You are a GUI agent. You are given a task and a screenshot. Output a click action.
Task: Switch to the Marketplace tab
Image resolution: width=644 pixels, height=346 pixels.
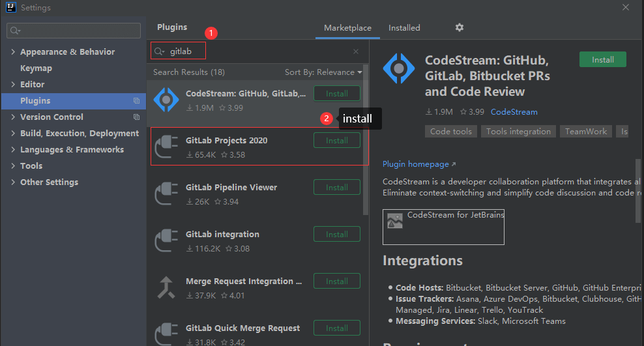point(347,28)
